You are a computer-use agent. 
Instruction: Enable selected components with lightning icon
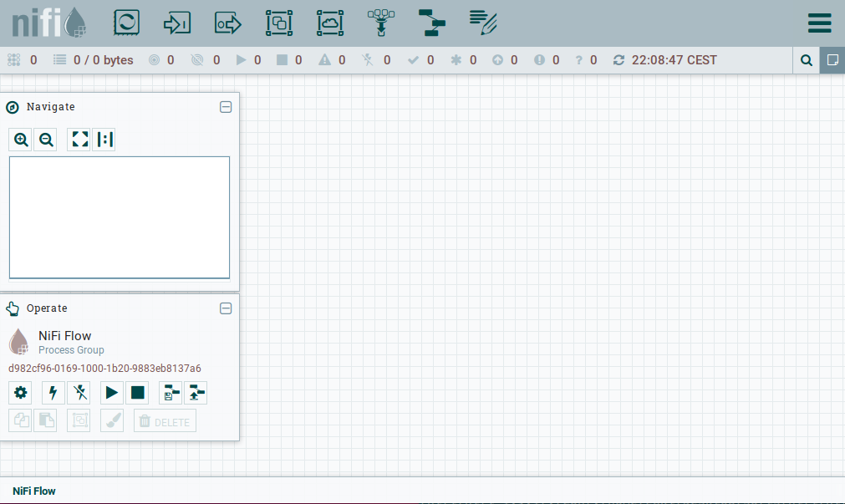tap(53, 393)
